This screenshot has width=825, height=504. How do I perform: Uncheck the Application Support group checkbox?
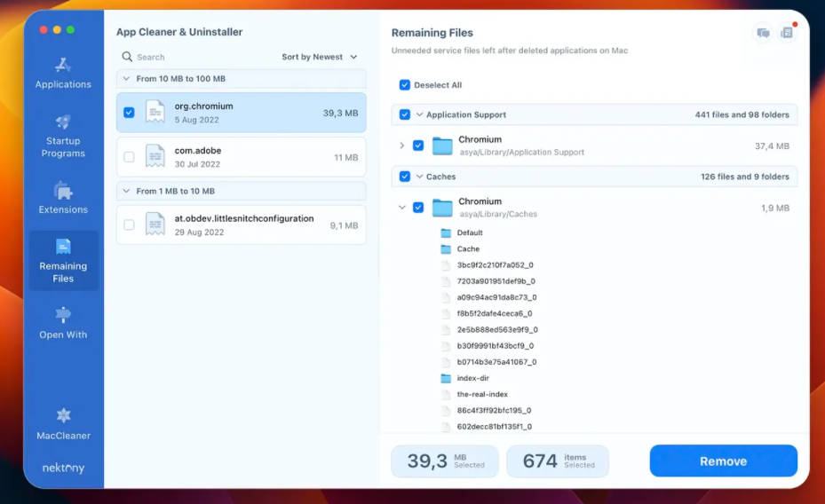tap(405, 114)
